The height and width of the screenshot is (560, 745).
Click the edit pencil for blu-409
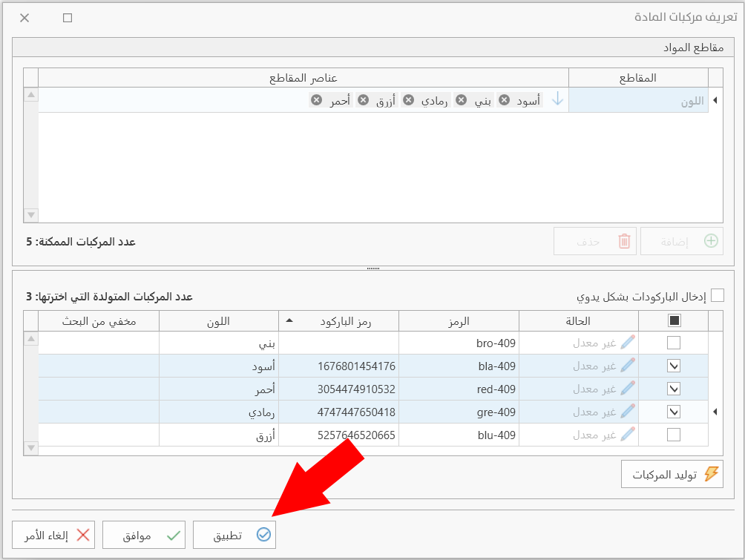[x=628, y=434]
